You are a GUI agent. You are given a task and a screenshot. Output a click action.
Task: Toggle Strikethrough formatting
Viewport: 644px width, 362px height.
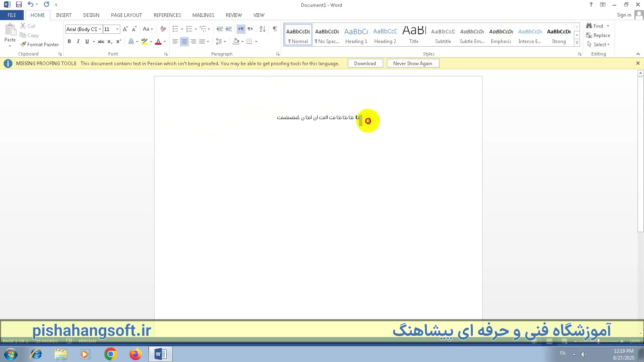point(101,41)
